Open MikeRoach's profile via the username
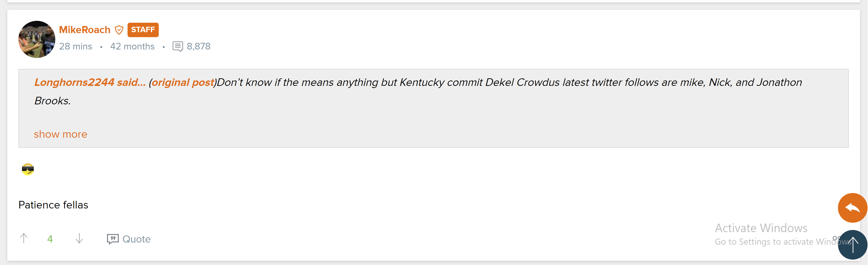Screen dimensions: 868x265 tap(85, 30)
